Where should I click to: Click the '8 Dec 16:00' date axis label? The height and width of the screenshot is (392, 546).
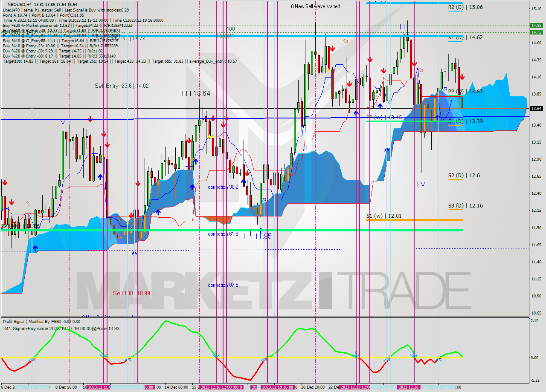pyautogui.click(x=66, y=387)
